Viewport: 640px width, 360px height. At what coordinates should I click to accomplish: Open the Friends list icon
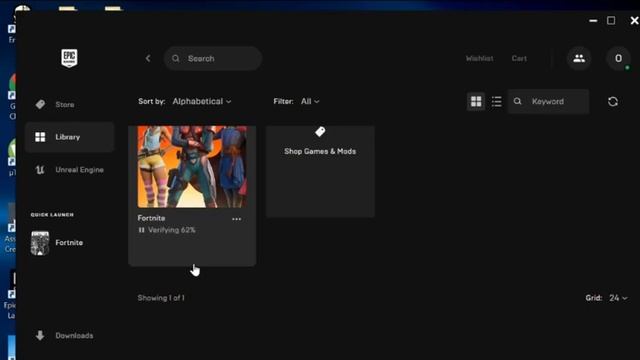579,58
